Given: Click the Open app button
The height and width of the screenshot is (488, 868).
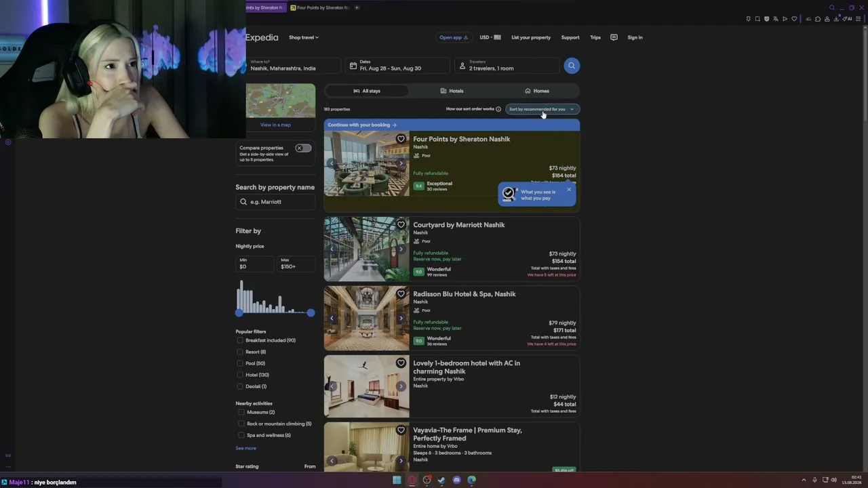Looking at the screenshot, I should point(454,37).
